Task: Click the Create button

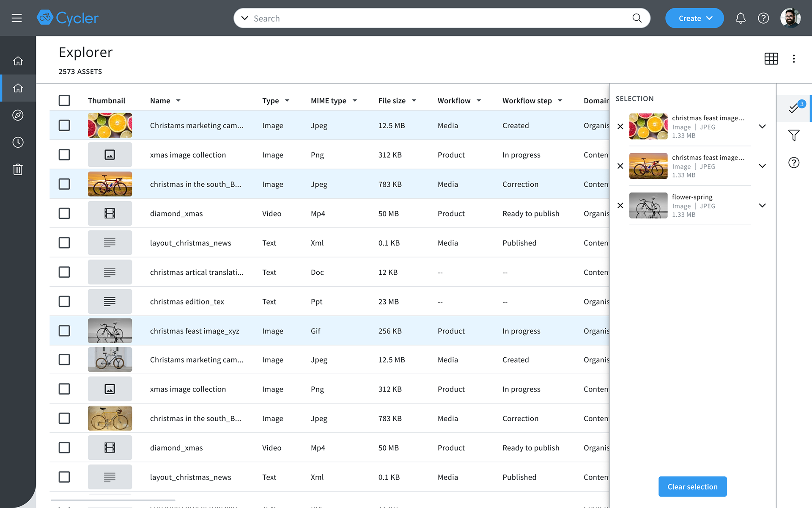Action: point(694,18)
